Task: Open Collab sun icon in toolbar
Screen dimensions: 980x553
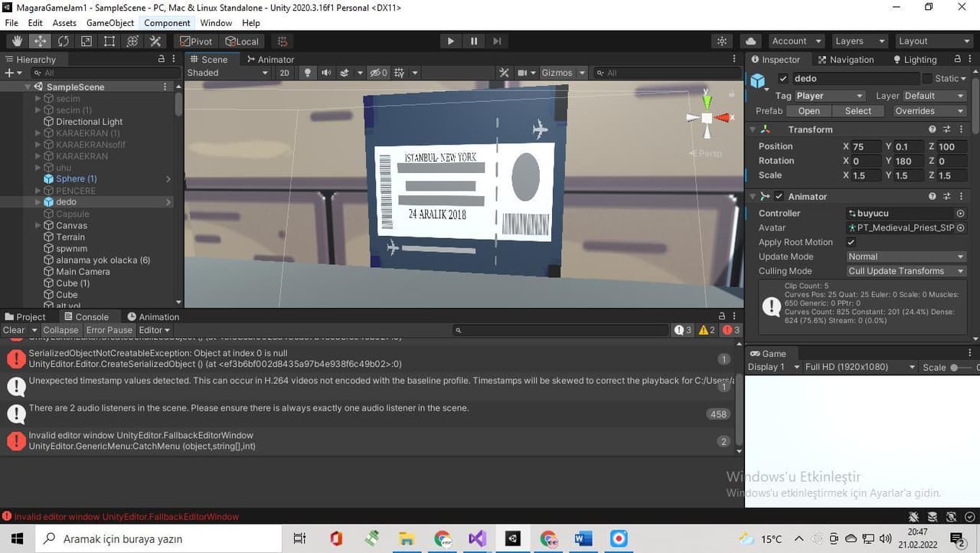Action: tap(721, 41)
